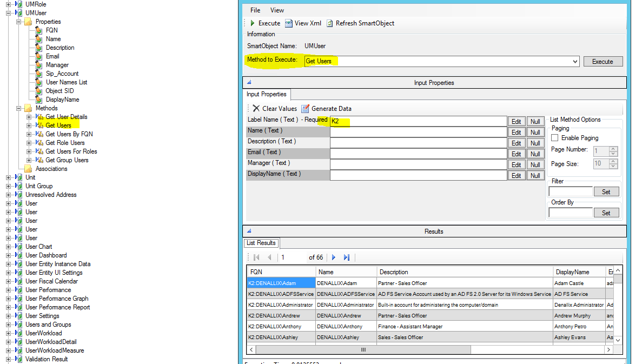Click the results scrollbar right arrow
The image size is (642, 364).
point(609,350)
